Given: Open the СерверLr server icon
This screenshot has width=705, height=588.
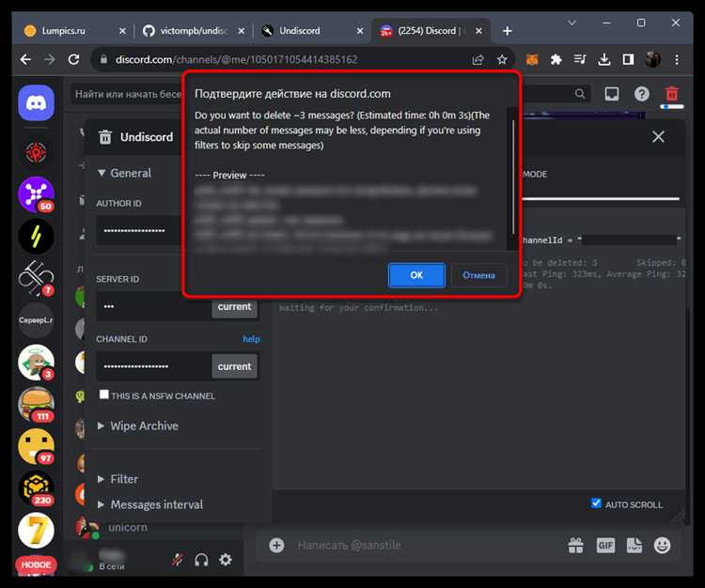Looking at the screenshot, I should point(36,320).
